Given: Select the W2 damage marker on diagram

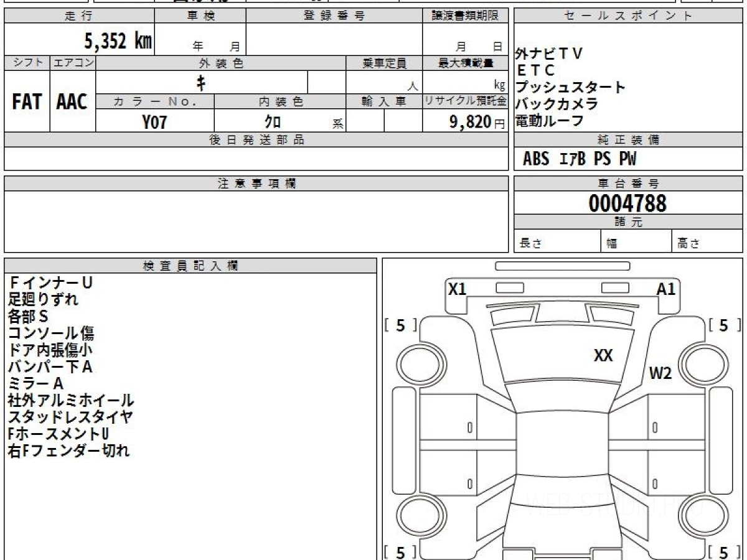Looking at the screenshot, I should (660, 373).
